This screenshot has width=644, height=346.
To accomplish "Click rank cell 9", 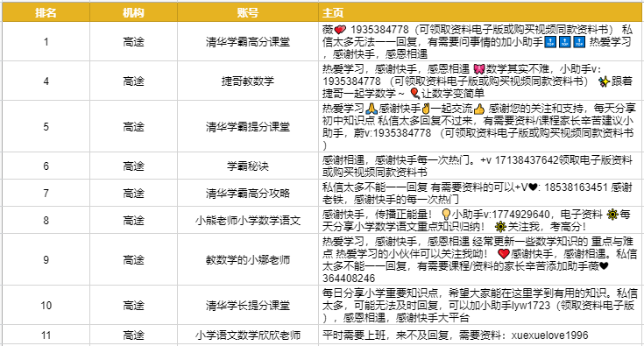I will (x=46, y=259).
